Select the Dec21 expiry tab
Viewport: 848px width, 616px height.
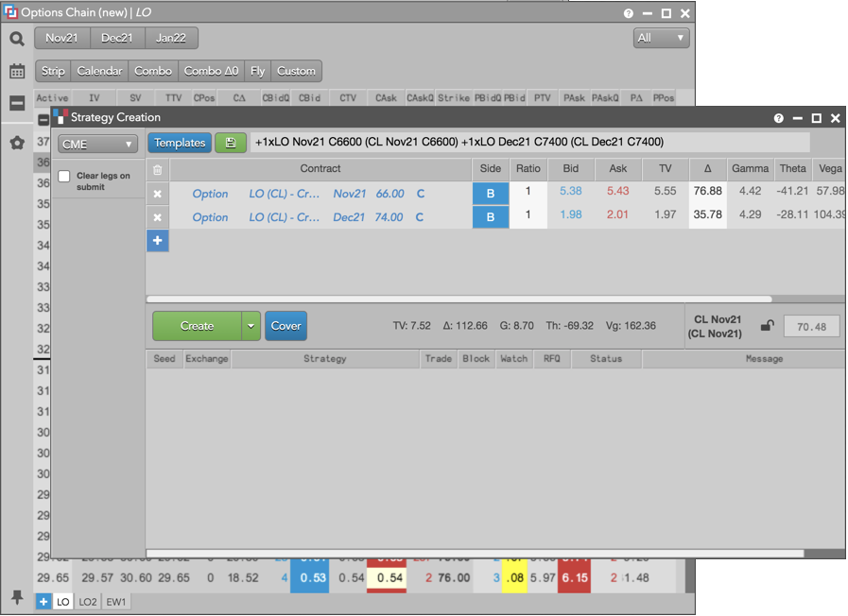pyautogui.click(x=117, y=38)
